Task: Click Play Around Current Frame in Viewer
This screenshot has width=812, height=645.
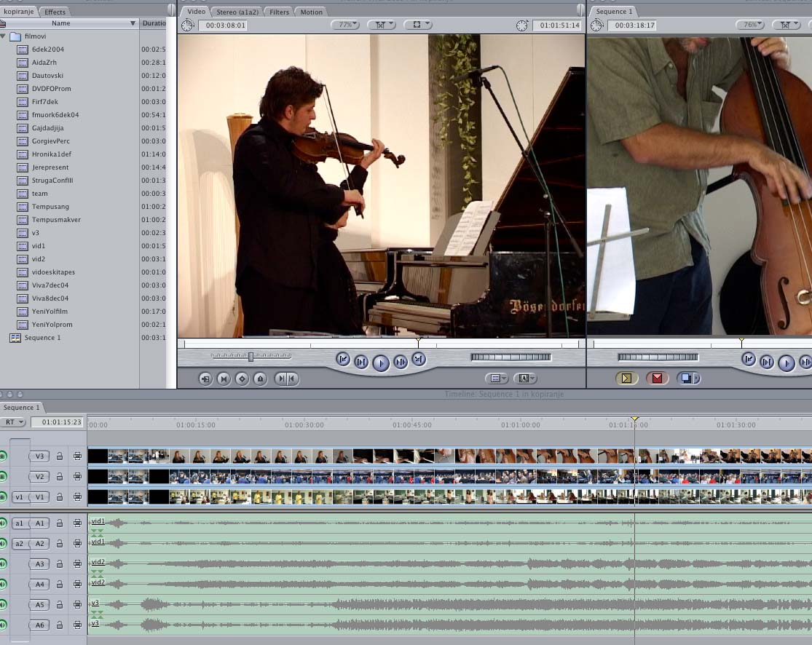Action: (401, 362)
